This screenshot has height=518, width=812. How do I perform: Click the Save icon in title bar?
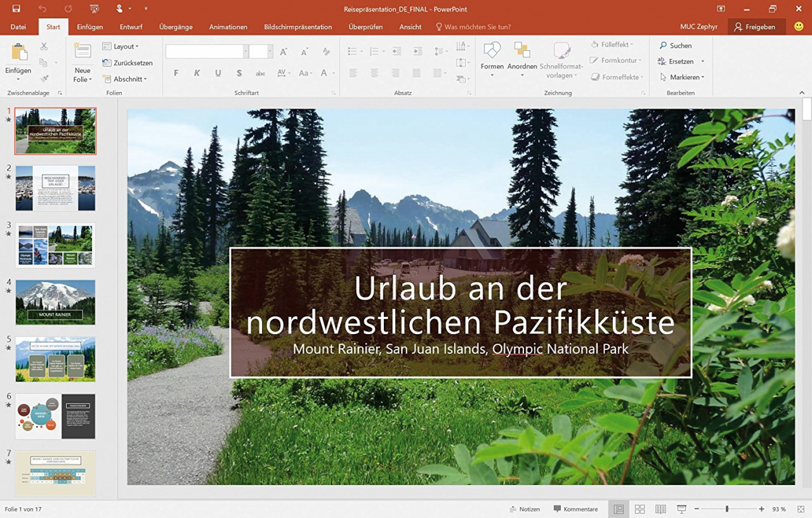[16, 8]
